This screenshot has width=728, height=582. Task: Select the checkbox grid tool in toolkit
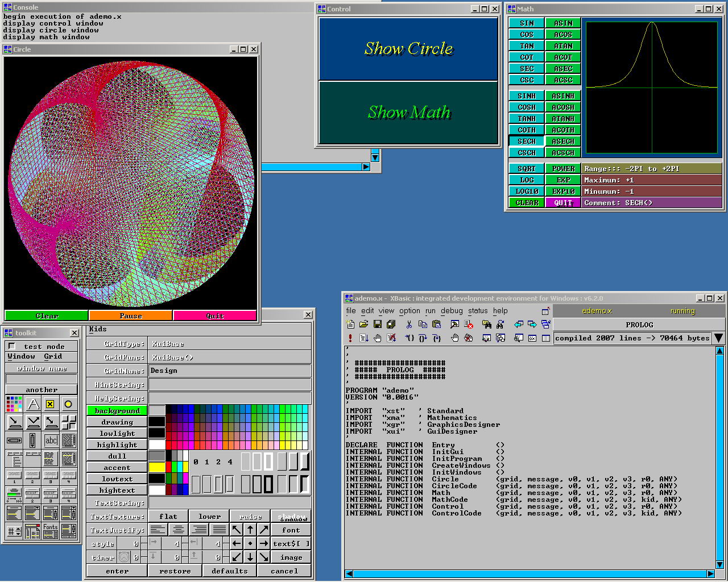[50, 404]
